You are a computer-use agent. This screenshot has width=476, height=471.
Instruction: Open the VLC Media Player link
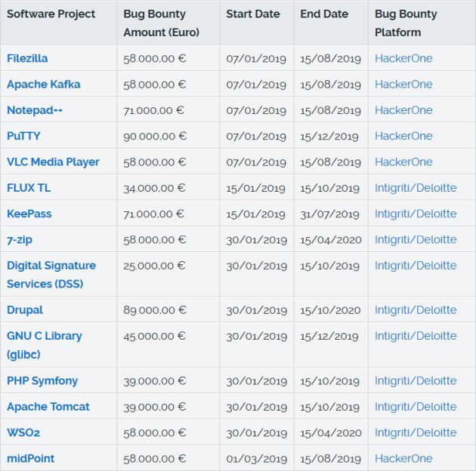(53, 162)
